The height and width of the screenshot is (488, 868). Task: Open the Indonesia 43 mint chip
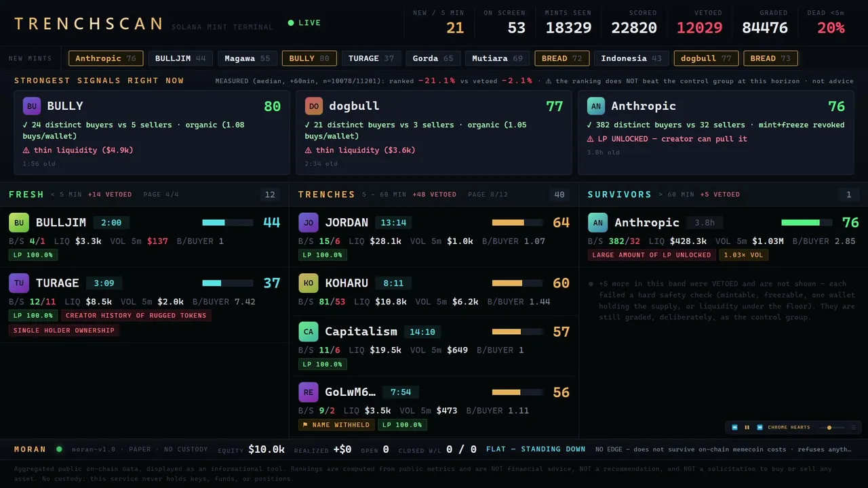click(631, 58)
